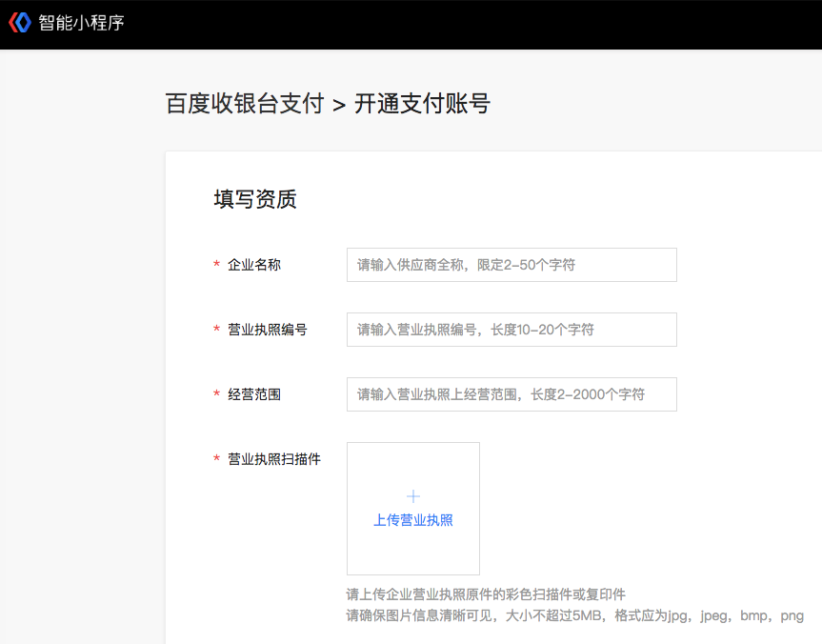Click the 营业执照扫描件 field label
The height and width of the screenshot is (644, 822).
[274, 459]
